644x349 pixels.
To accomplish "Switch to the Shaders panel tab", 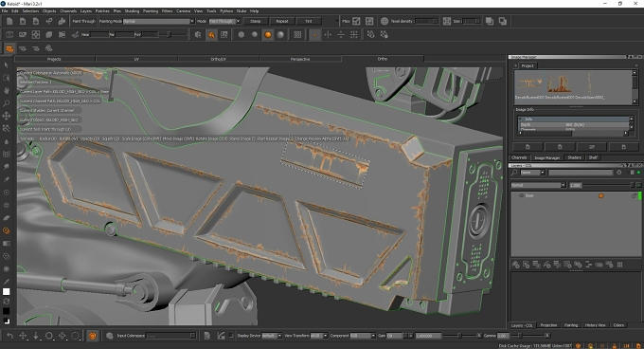I will [x=574, y=157].
